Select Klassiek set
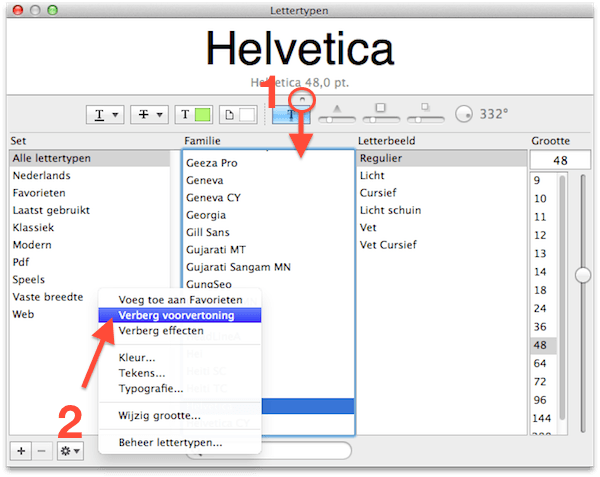The width and height of the screenshot is (600, 477). [x=90, y=228]
